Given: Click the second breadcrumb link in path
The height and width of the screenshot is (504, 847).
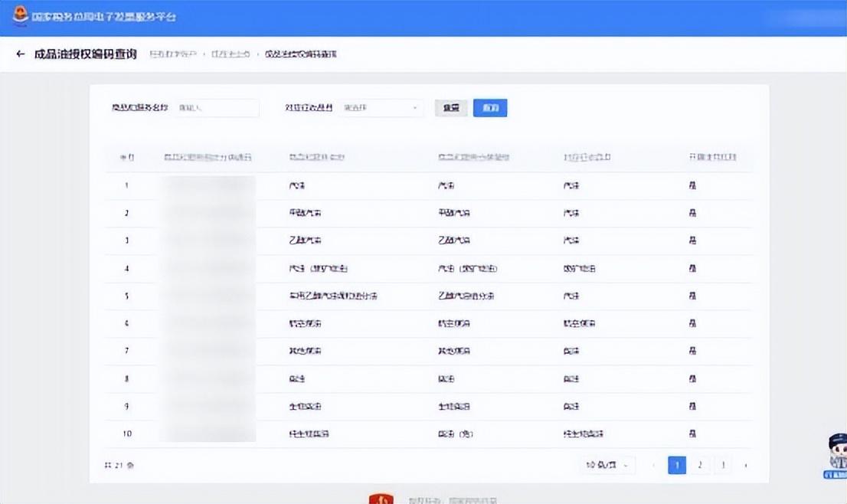Looking at the screenshot, I should click(x=231, y=54).
